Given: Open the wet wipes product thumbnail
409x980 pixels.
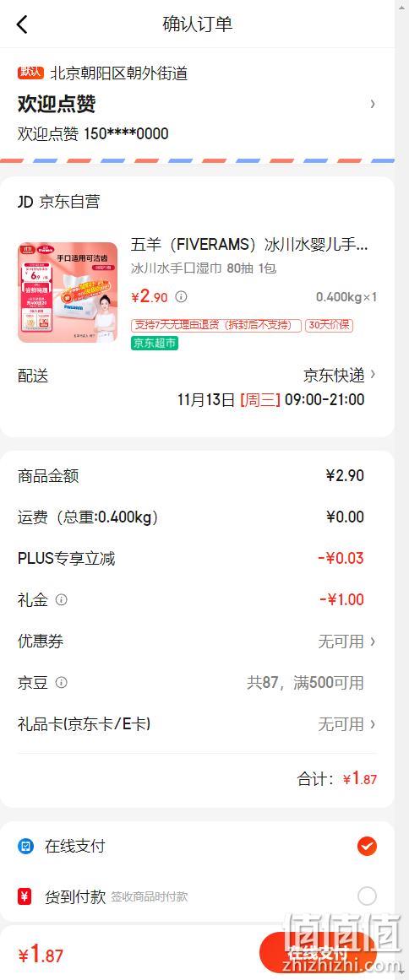Looking at the screenshot, I should tap(68, 293).
